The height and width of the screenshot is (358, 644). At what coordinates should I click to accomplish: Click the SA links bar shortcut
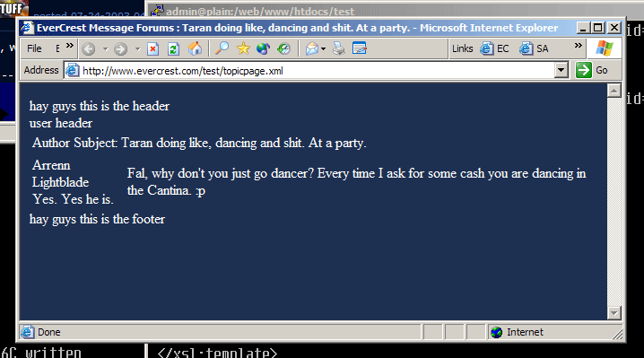click(x=534, y=48)
